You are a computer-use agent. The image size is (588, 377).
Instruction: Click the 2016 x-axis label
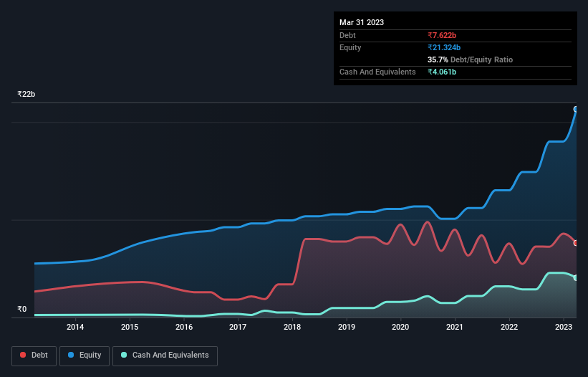click(184, 327)
